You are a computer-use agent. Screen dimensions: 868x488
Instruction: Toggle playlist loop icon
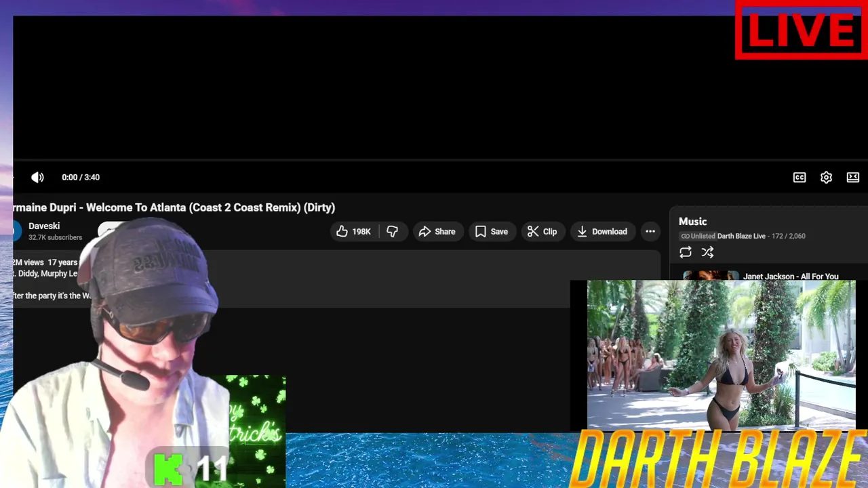(x=686, y=252)
